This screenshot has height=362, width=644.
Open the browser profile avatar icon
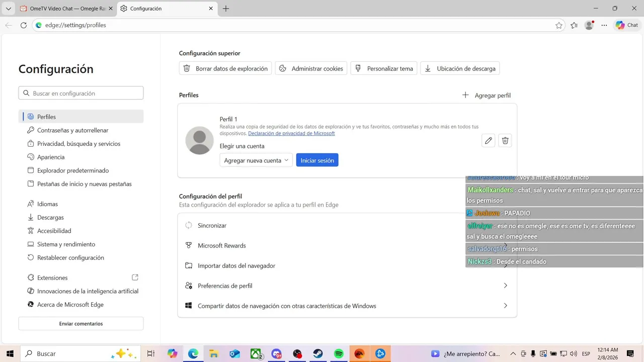589,25
